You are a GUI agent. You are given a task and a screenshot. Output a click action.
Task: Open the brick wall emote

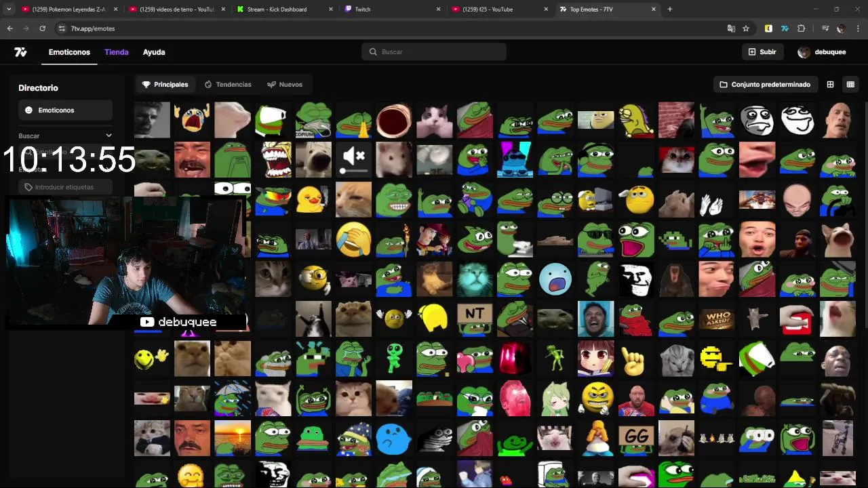pos(676,120)
